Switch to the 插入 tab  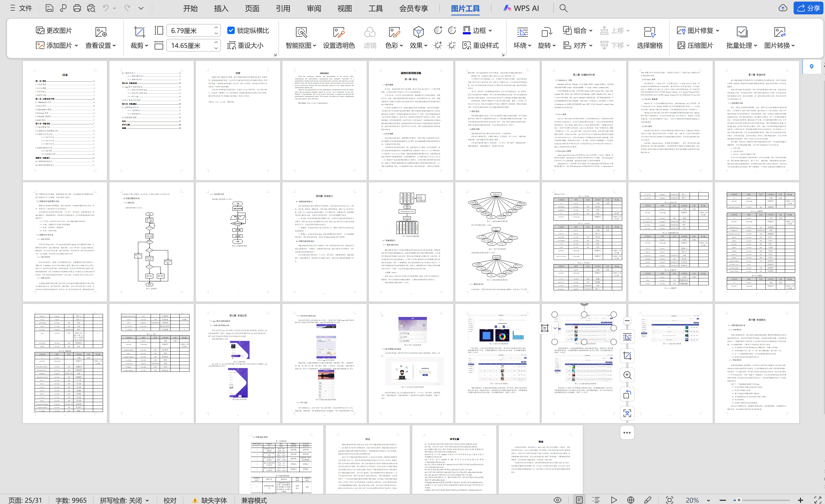(x=221, y=8)
